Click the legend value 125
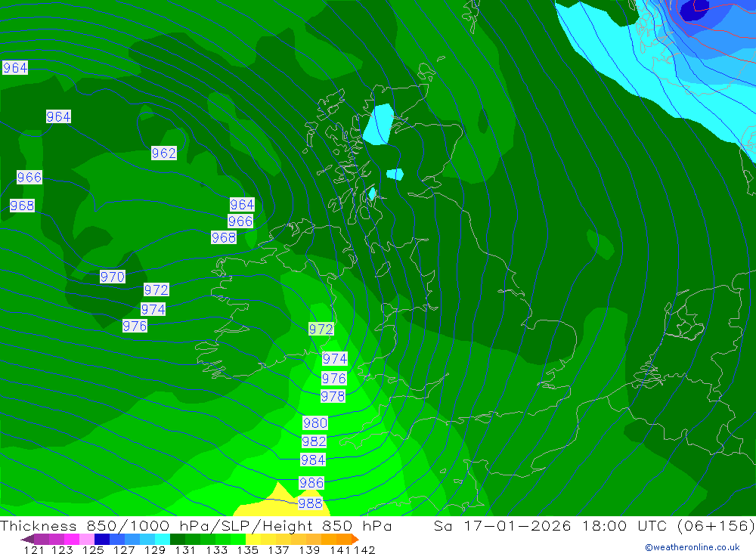 coord(93,549)
